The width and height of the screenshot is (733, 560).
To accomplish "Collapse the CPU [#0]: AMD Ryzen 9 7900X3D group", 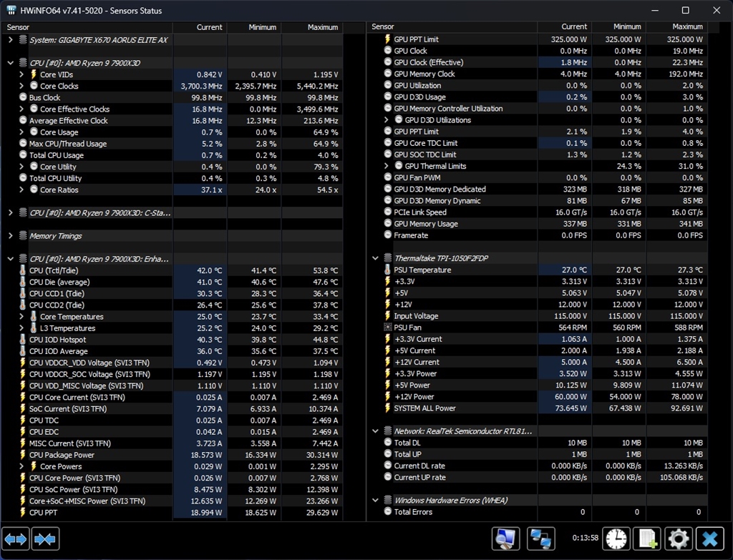I will pyautogui.click(x=10, y=63).
